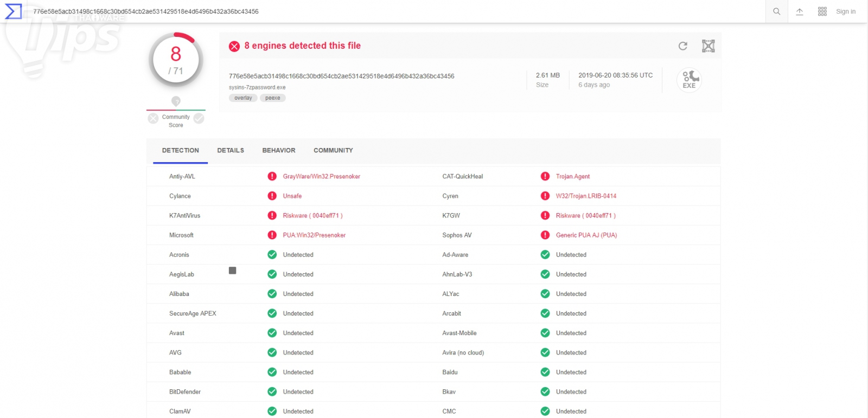The image size is (868, 418).
Task: Click the community score question marker
Action: pos(176,101)
